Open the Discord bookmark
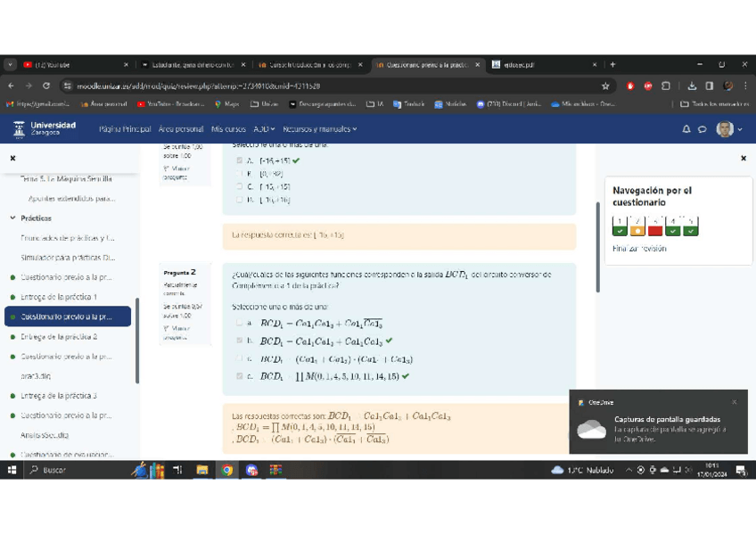 [x=509, y=103]
